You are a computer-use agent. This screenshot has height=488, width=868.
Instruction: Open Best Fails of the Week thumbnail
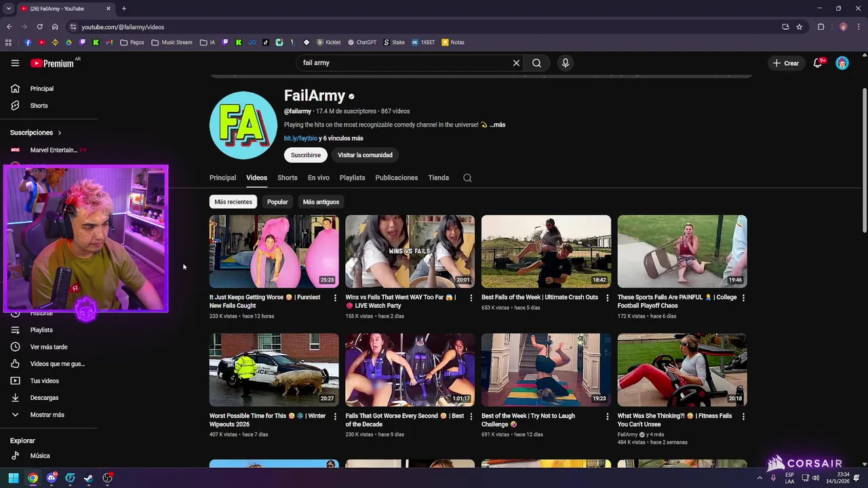click(x=546, y=251)
